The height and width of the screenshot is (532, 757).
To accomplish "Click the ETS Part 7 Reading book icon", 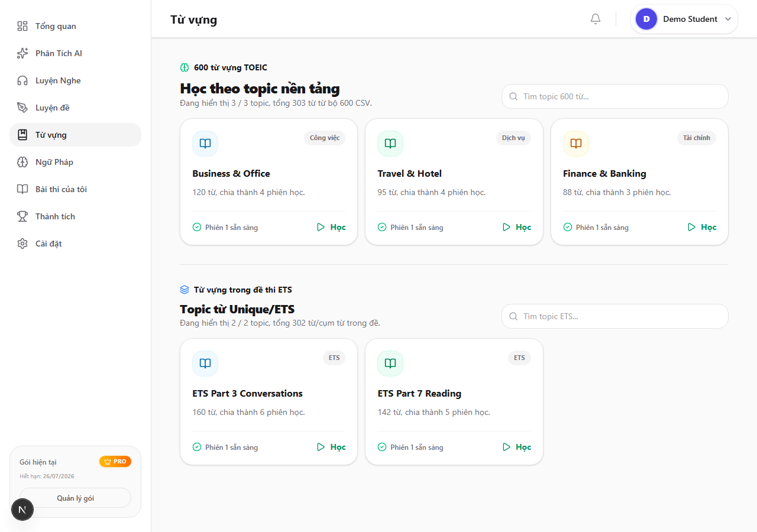I will click(x=390, y=364).
